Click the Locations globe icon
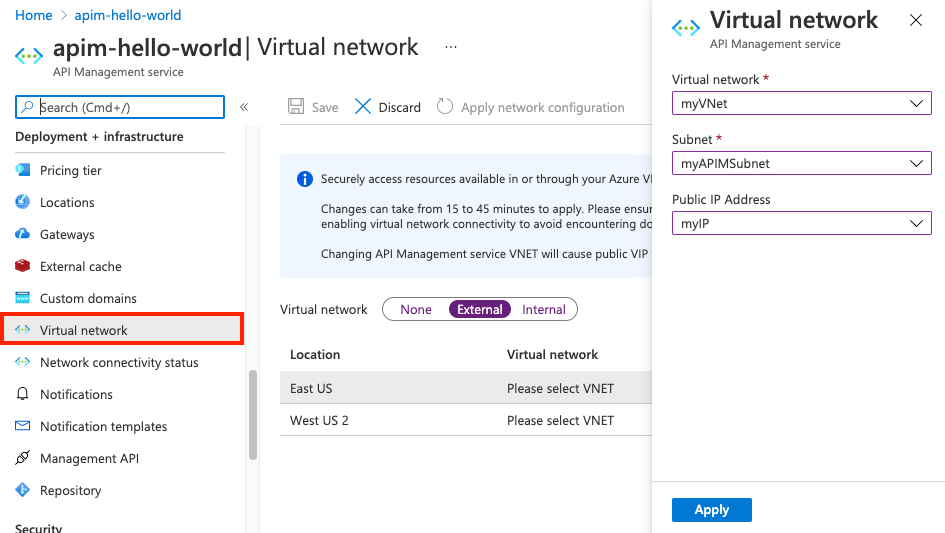This screenshot has width=945, height=533. point(23,202)
